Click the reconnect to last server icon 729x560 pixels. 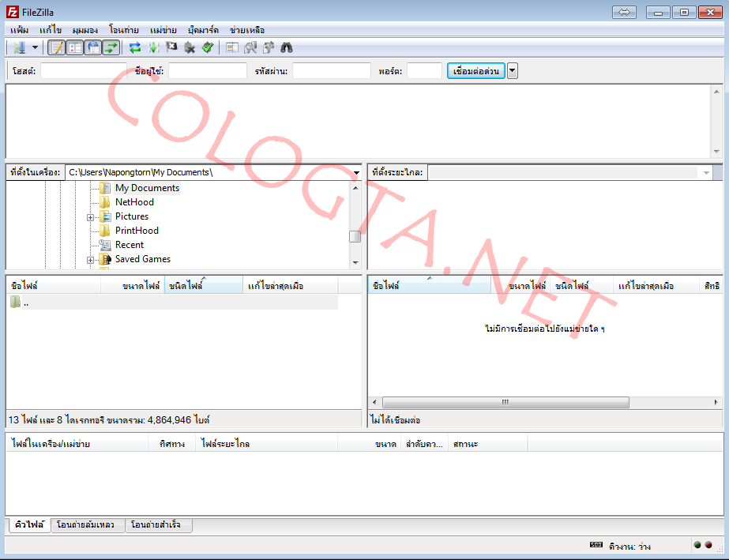click(x=208, y=47)
